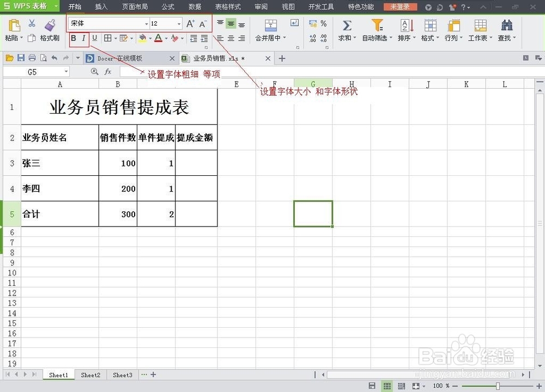Screen dimensions: 545x392
Task: Click the cell borders icon
Action: click(x=108, y=38)
